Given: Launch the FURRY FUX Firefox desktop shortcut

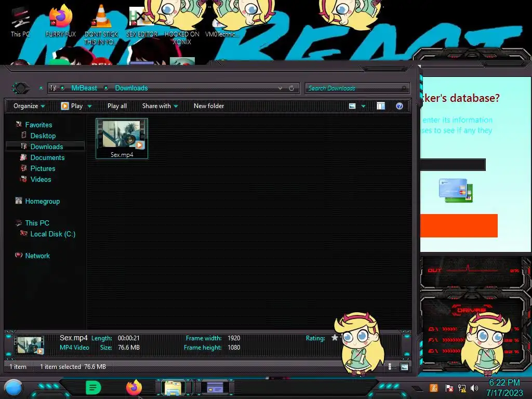Looking at the screenshot, I should click(x=60, y=21).
